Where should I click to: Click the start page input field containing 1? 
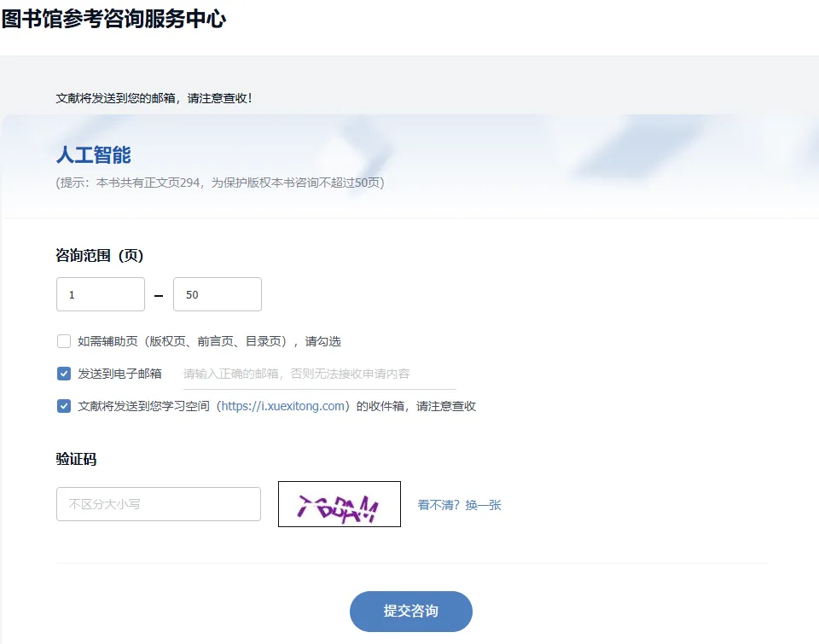pyautogui.click(x=101, y=294)
